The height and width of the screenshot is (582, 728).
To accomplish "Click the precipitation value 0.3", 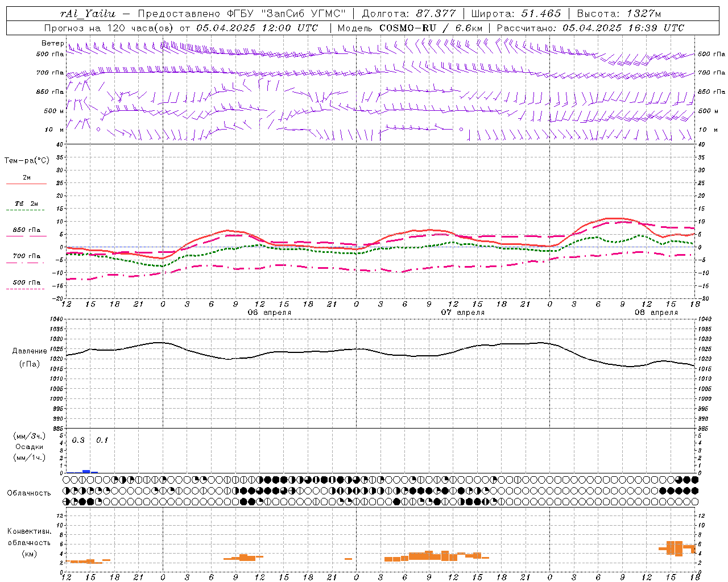I will 78,440.
